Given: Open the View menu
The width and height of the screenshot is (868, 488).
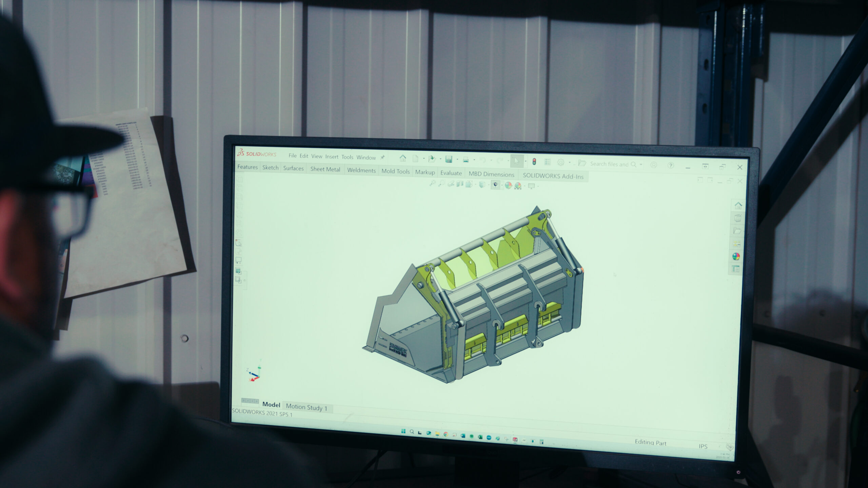Looking at the screenshot, I should (317, 156).
